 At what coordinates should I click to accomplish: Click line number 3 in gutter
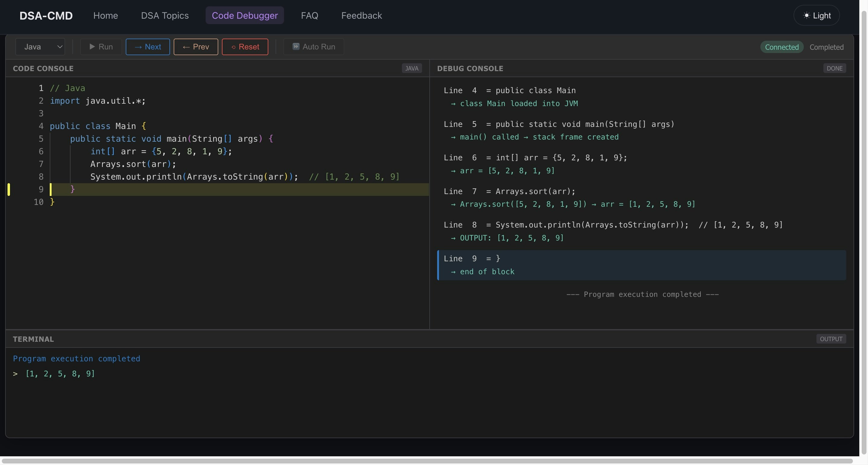(41, 114)
